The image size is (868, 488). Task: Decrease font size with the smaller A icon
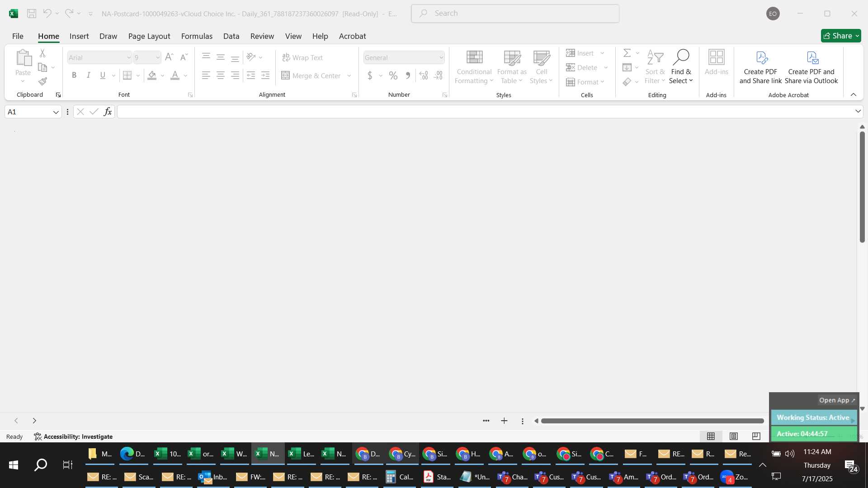(184, 57)
